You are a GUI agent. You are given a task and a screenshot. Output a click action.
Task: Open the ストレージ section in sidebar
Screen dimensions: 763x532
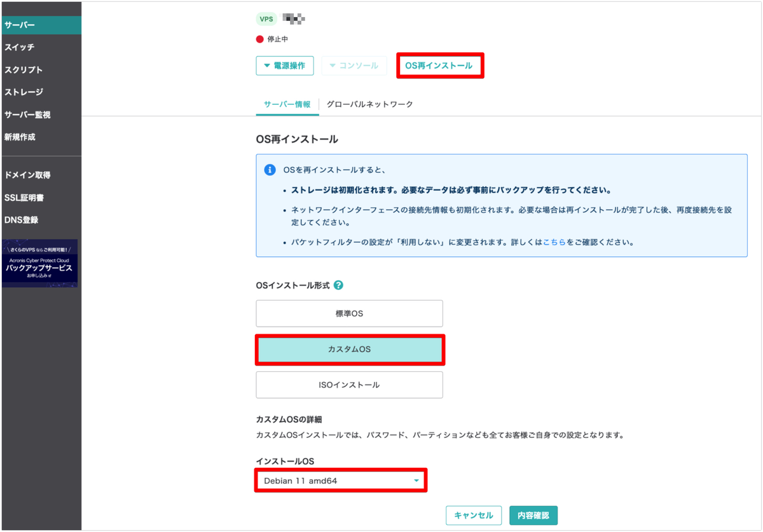(x=27, y=92)
